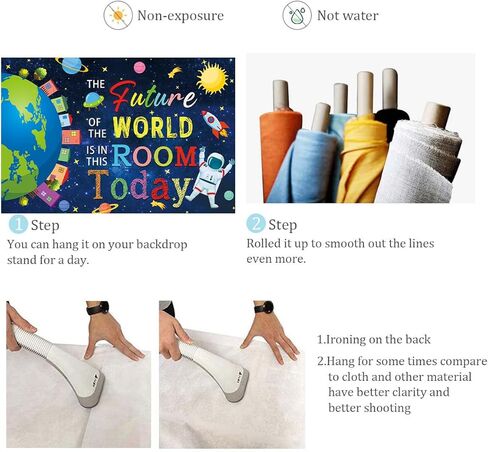Screen dimensions: 488x452
Task: Click the 'Rolled it up' step description
Action: click(x=340, y=251)
